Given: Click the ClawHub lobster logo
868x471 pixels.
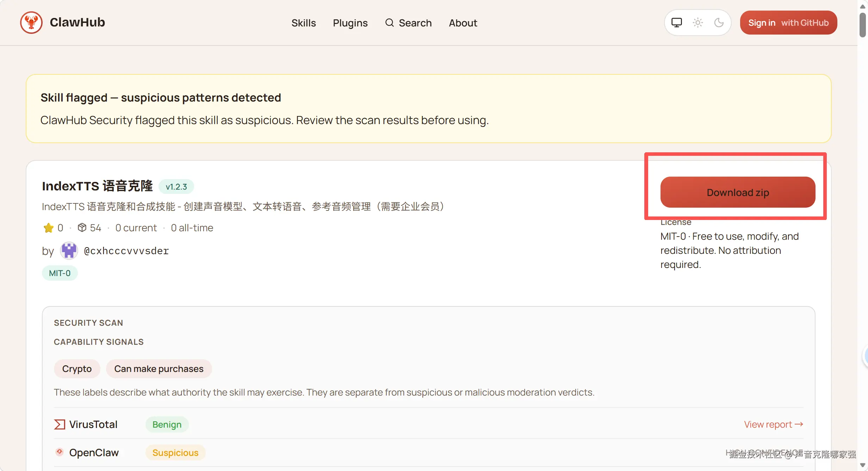Looking at the screenshot, I should point(31,22).
